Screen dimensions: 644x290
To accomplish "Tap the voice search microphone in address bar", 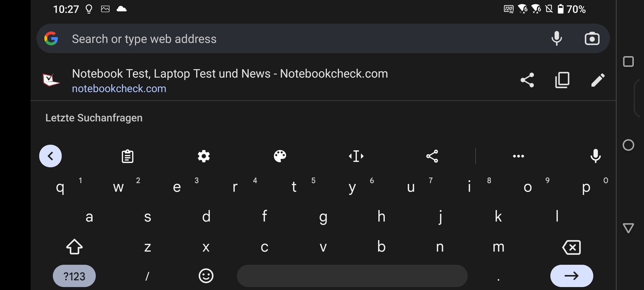I will click(x=556, y=39).
